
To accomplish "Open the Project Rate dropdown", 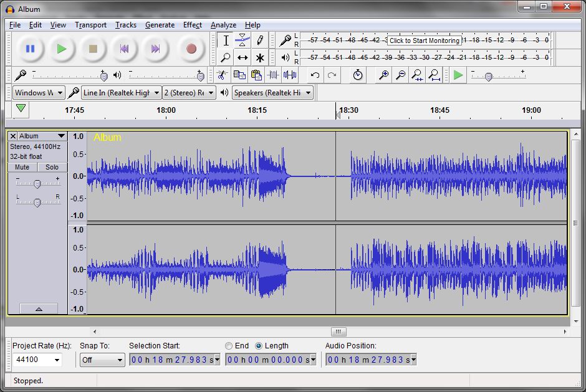I will [x=37, y=360].
